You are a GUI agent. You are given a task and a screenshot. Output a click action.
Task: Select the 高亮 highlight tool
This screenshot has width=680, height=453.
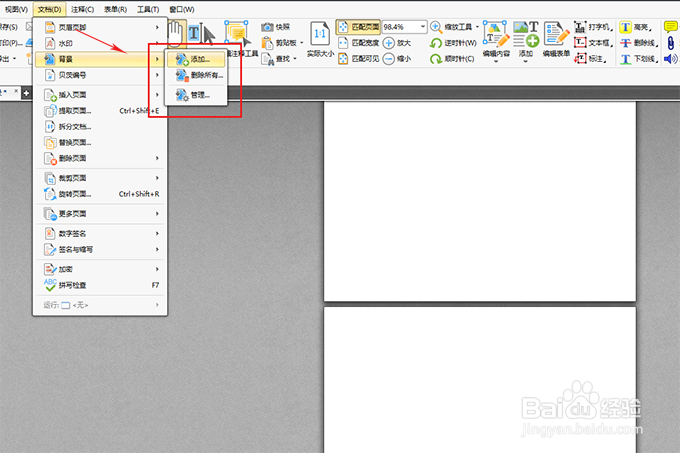(x=636, y=27)
